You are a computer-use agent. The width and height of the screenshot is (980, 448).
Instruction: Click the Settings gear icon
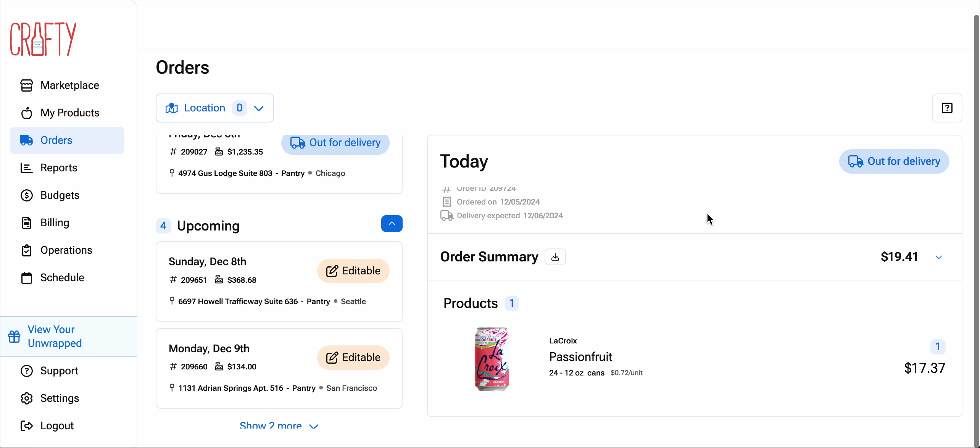[26, 398]
